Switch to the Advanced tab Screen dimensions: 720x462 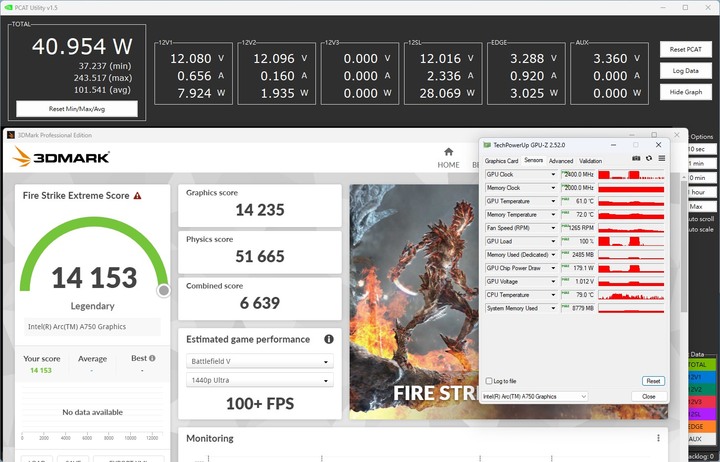561,161
